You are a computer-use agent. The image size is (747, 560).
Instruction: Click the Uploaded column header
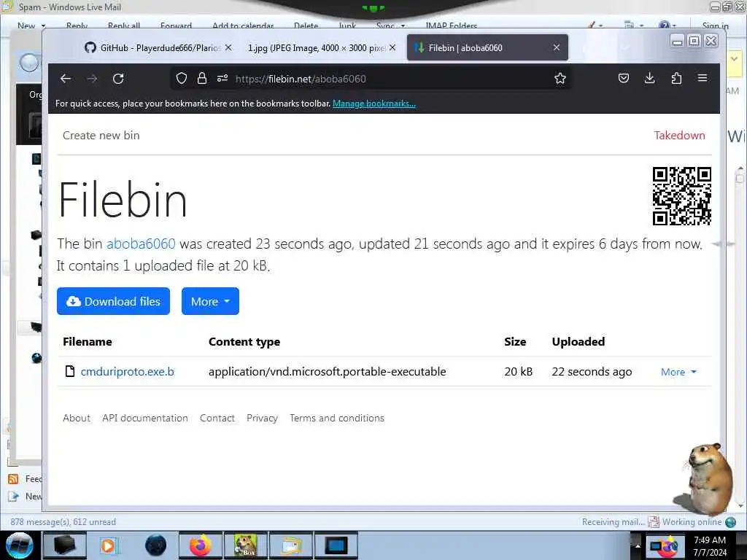coord(578,341)
